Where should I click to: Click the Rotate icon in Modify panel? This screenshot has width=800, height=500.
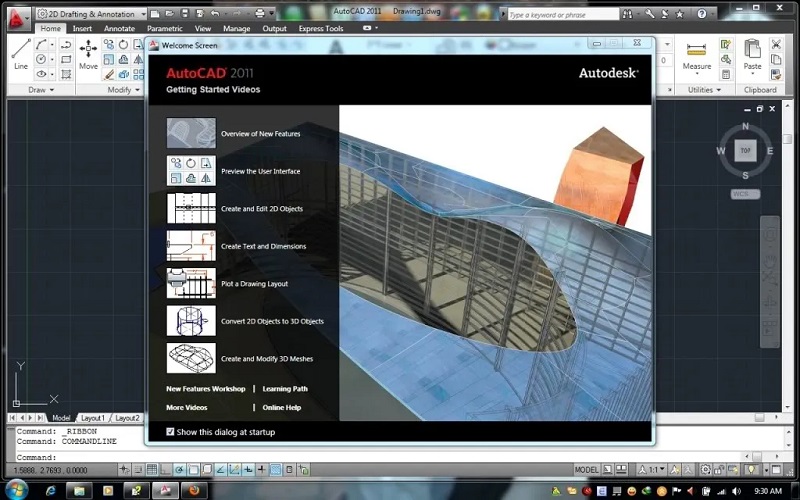pos(123,45)
